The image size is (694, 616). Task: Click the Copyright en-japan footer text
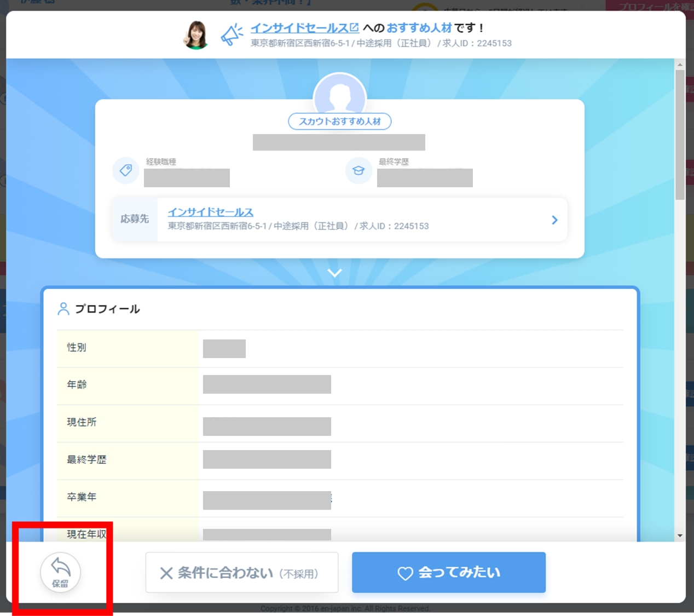point(345,608)
